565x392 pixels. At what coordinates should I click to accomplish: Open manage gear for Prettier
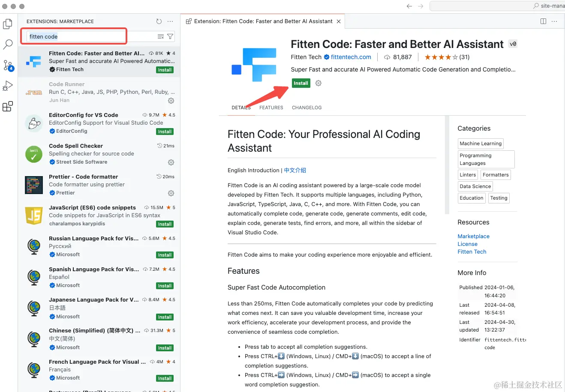(x=171, y=193)
